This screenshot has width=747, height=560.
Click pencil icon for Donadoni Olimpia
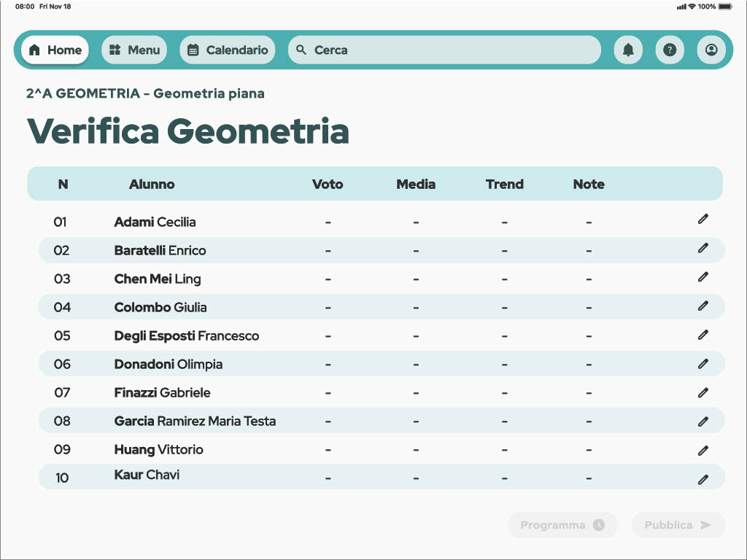(x=703, y=363)
